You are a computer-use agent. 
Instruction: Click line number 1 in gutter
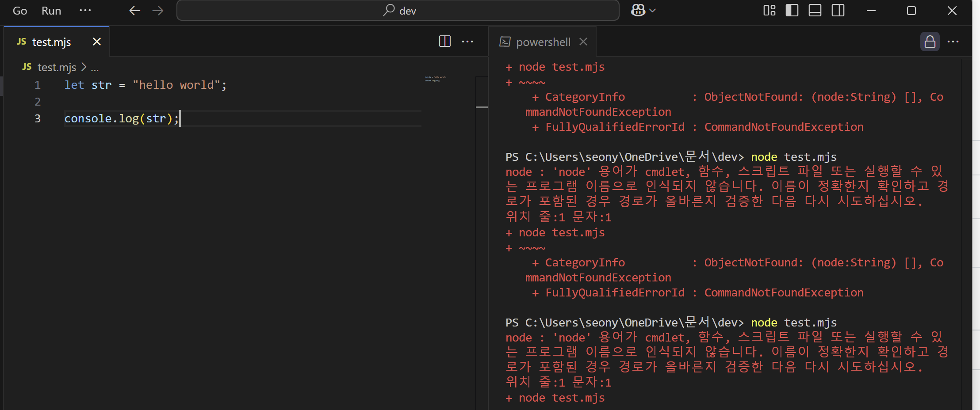(38, 85)
